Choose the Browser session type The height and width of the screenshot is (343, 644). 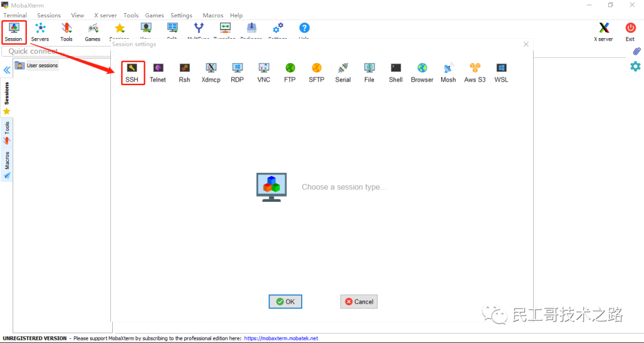[x=422, y=73]
